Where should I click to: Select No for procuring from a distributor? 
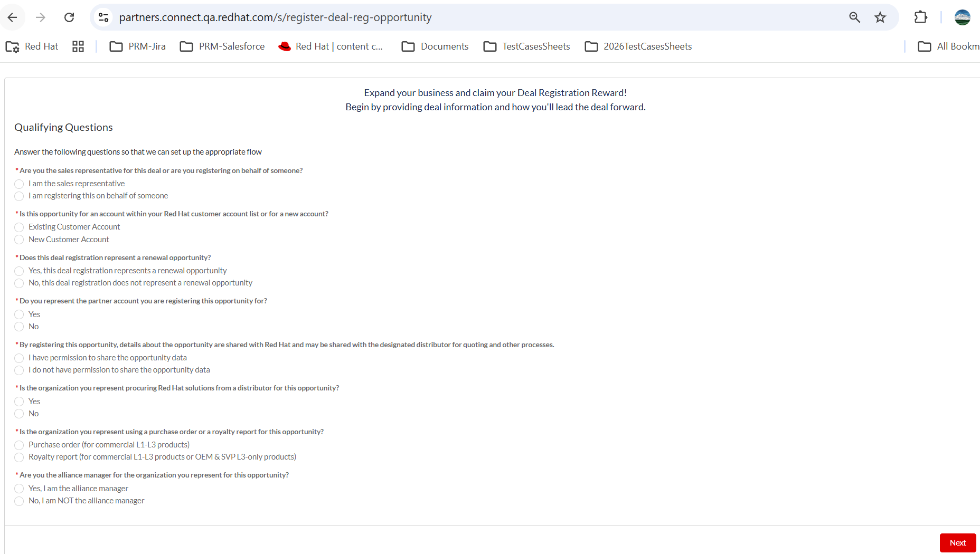[19, 414]
